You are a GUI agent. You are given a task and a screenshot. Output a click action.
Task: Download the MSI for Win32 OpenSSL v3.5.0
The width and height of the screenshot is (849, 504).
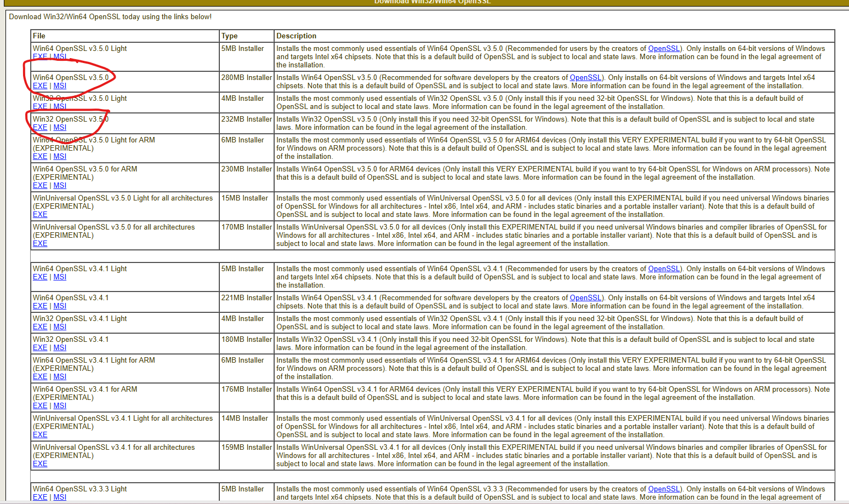(x=60, y=127)
